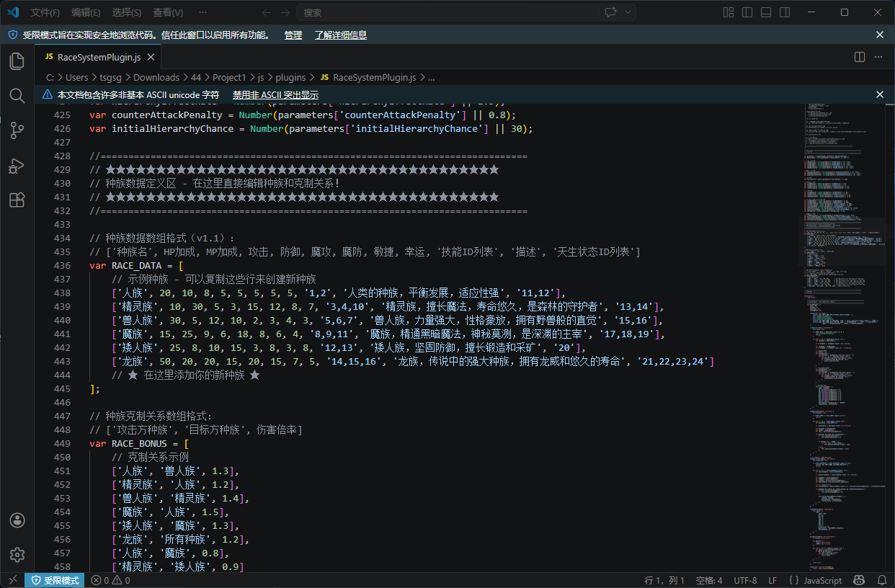Viewport: 895px width, 588px height.
Task: Change the LF end-of-line sequence
Action: pyautogui.click(x=772, y=580)
